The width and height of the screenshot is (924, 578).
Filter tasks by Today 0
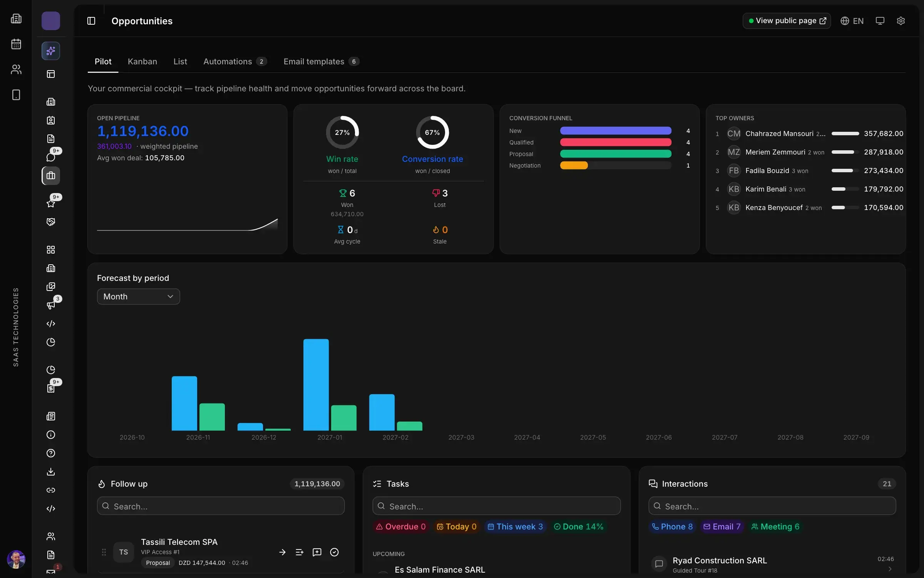(456, 527)
